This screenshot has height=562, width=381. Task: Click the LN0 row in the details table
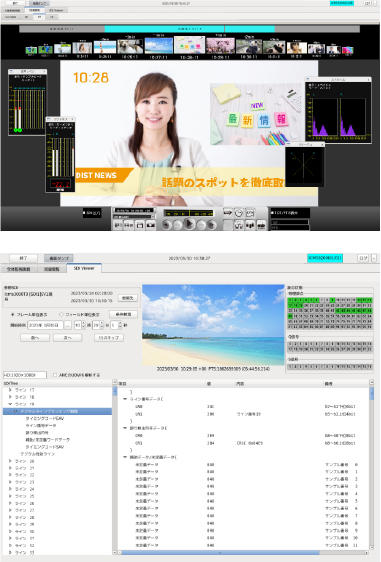(243, 406)
